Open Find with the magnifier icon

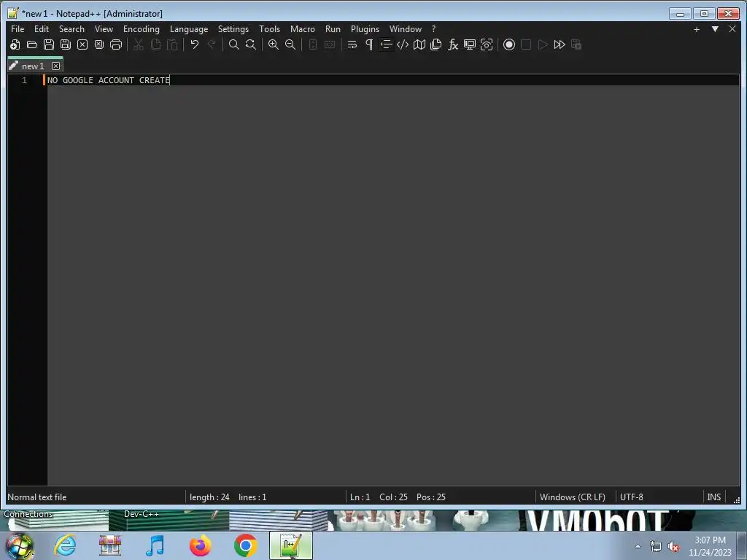tap(234, 44)
